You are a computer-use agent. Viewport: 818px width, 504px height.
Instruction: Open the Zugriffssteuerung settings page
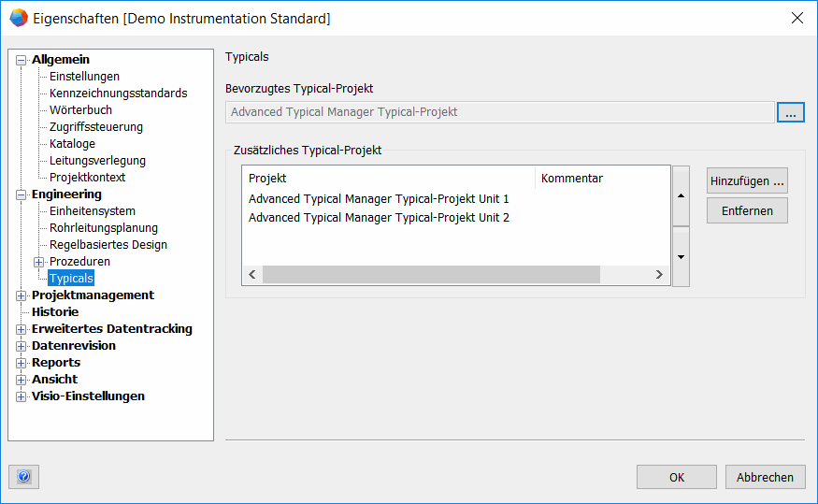tap(96, 127)
